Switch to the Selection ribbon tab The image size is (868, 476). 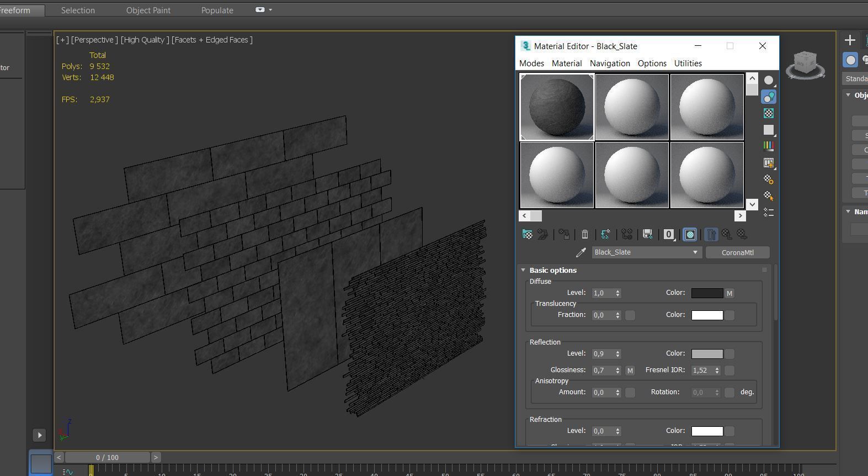click(78, 10)
